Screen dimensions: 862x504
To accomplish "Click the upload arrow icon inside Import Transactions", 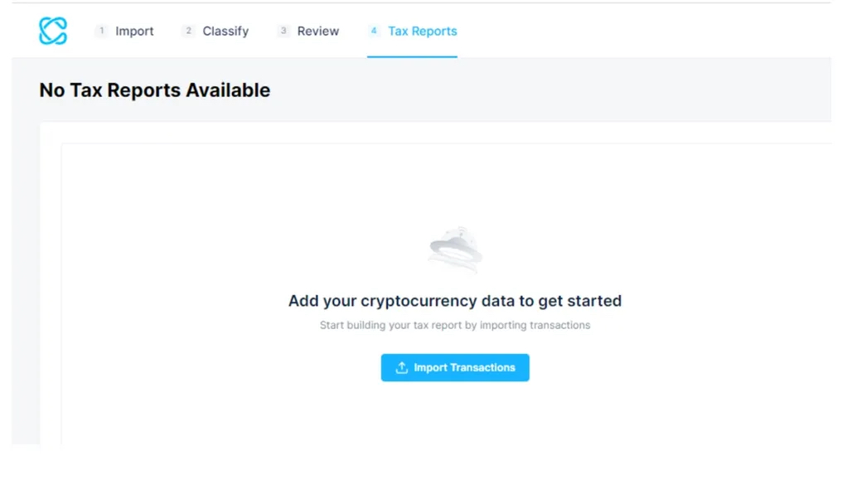I will tap(401, 367).
